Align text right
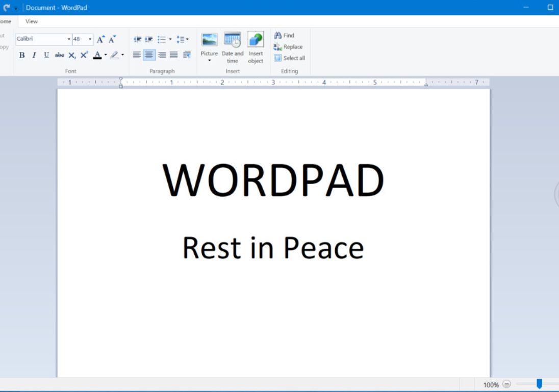Image resolution: width=559 pixels, height=392 pixels. coord(162,55)
